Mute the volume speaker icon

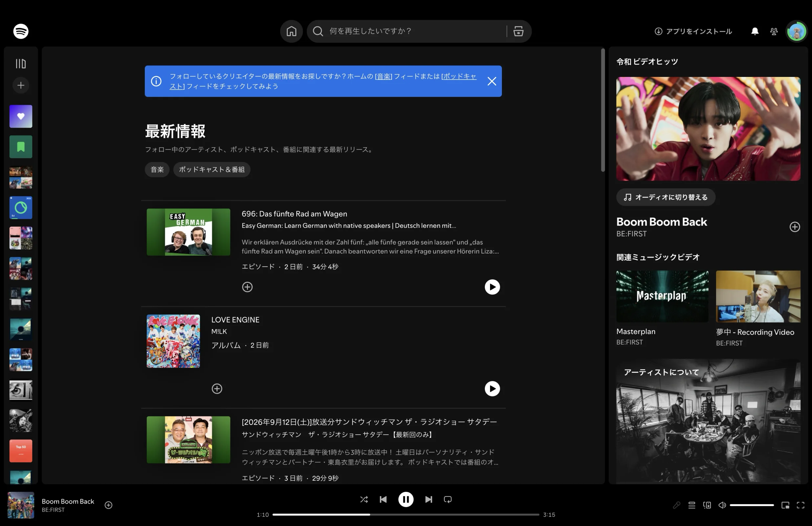pos(722,505)
